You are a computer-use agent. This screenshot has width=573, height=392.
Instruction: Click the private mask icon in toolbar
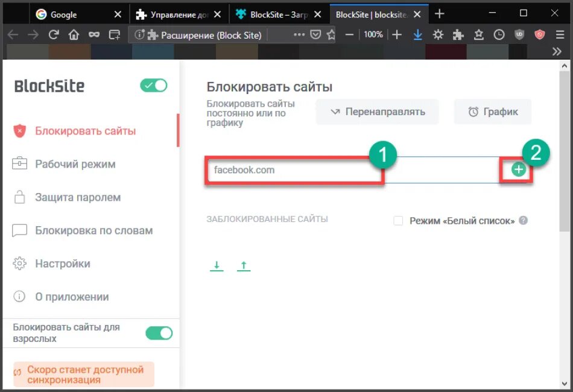[x=94, y=35]
